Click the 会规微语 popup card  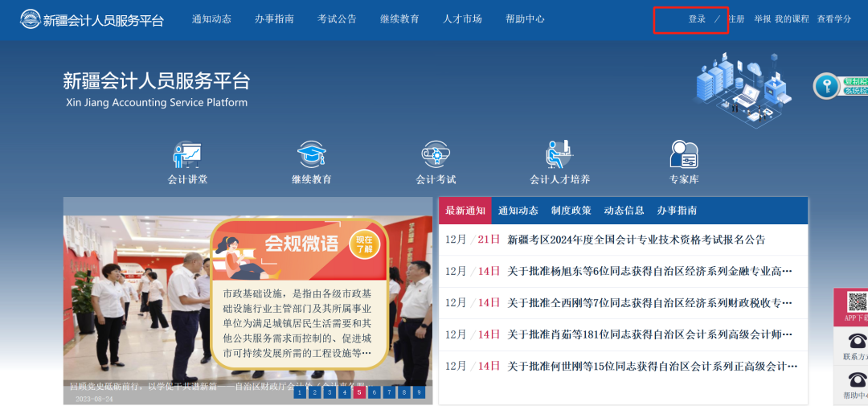point(300,294)
